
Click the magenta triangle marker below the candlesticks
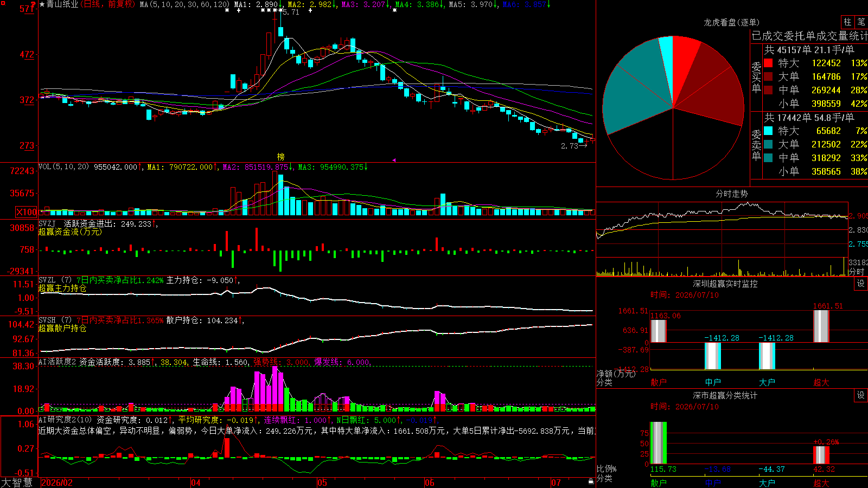point(394,160)
